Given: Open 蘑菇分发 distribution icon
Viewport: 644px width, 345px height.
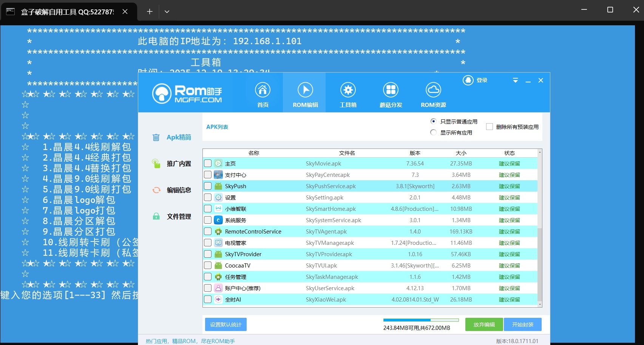Looking at the screenshot, I should pos(391,90).
